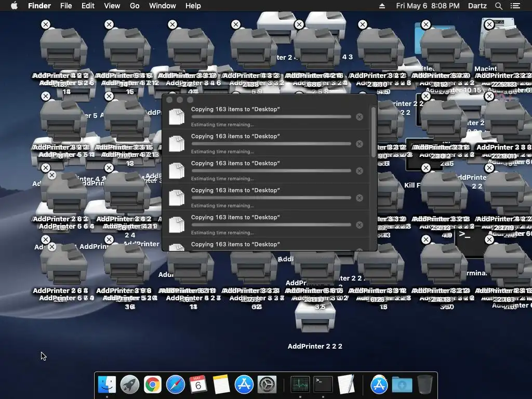Viewport: 532px width, 399px height.
Task: Click the copy dialog vertical scrollbar
Action: pyautogui.click(x=374, y=132)
